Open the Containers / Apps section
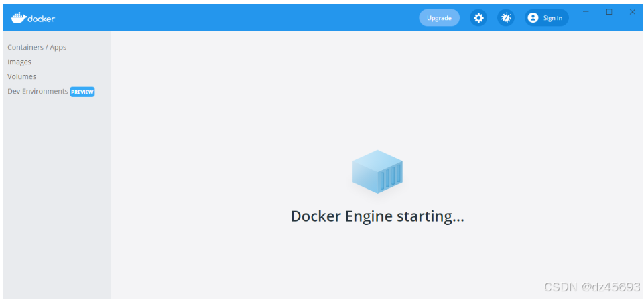 tap(37, 48)
